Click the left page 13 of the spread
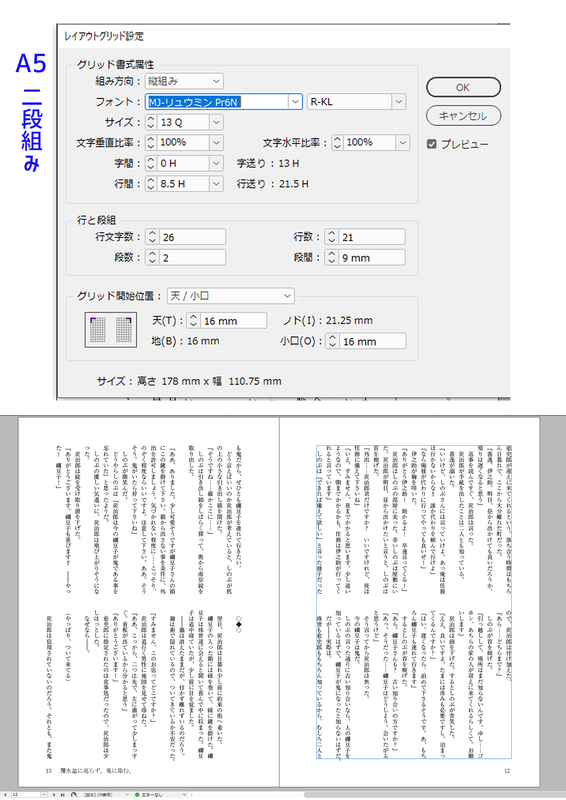 [149, 602]
